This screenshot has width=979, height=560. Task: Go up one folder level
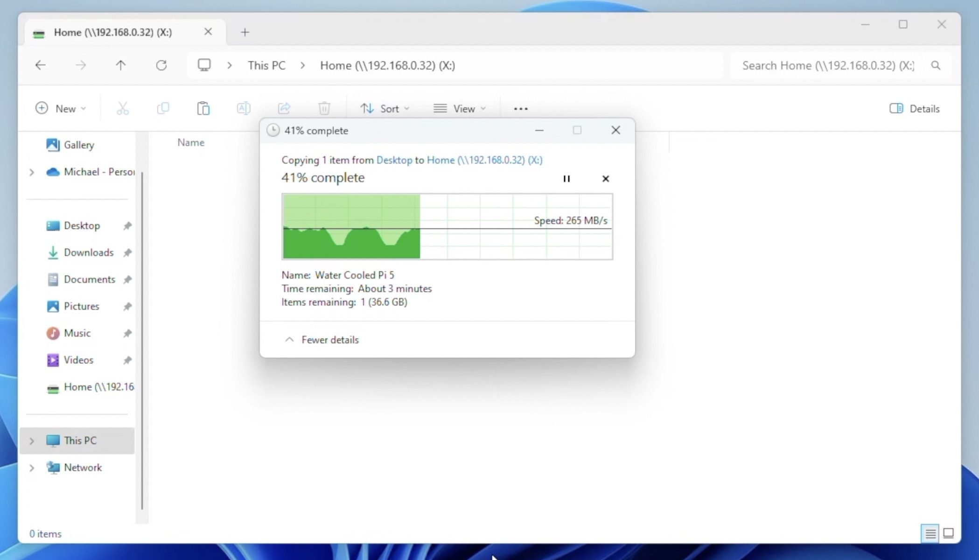coord(121,65)
